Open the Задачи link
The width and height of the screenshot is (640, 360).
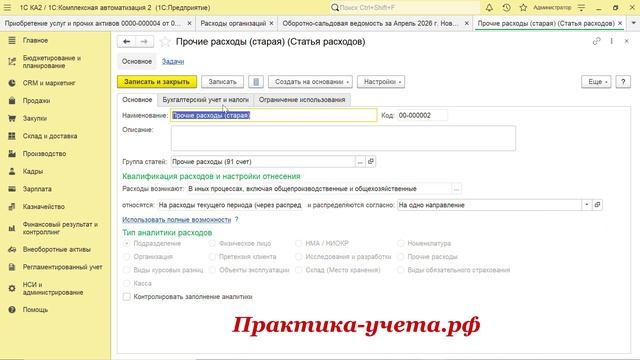tap(173, 62)
